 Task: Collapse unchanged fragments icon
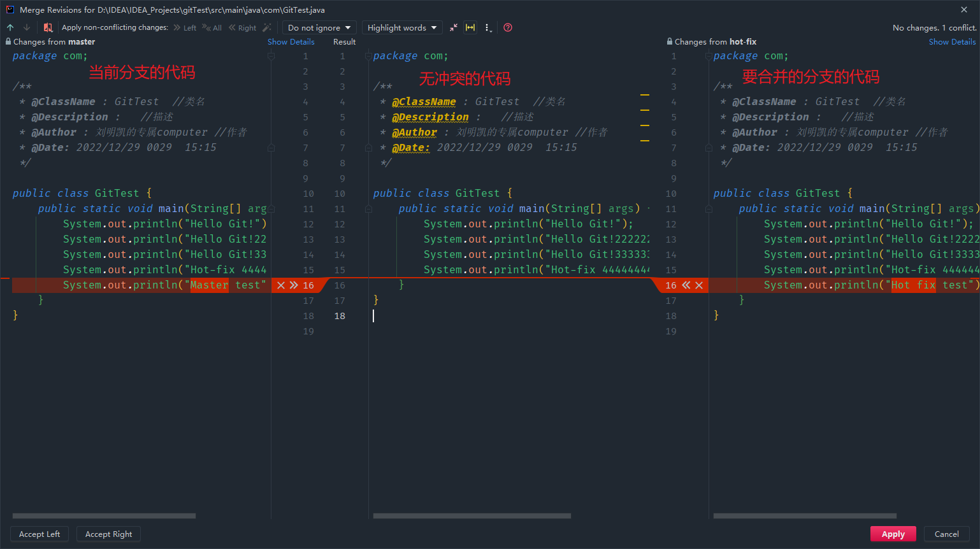click(x=454, y=27)
